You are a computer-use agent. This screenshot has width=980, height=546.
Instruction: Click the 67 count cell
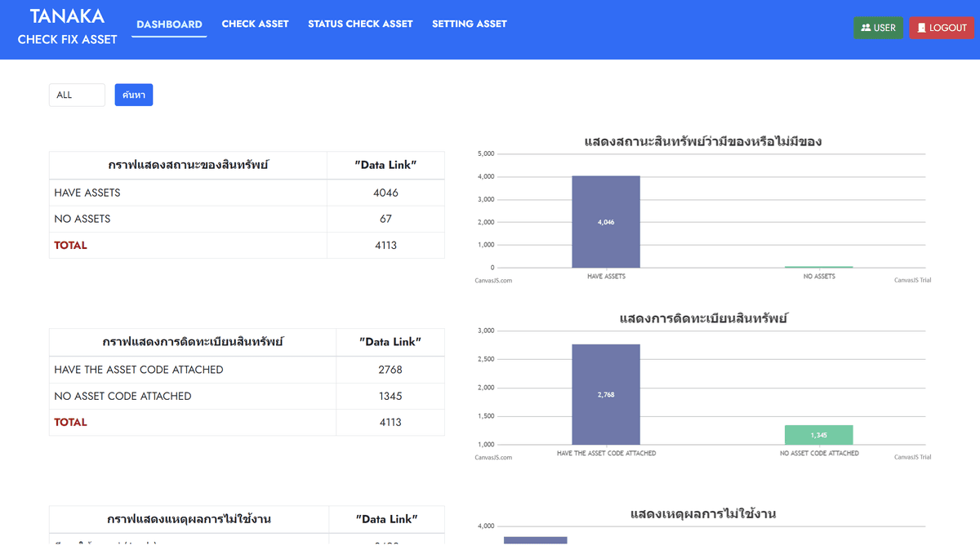click(x=385, y=219)
